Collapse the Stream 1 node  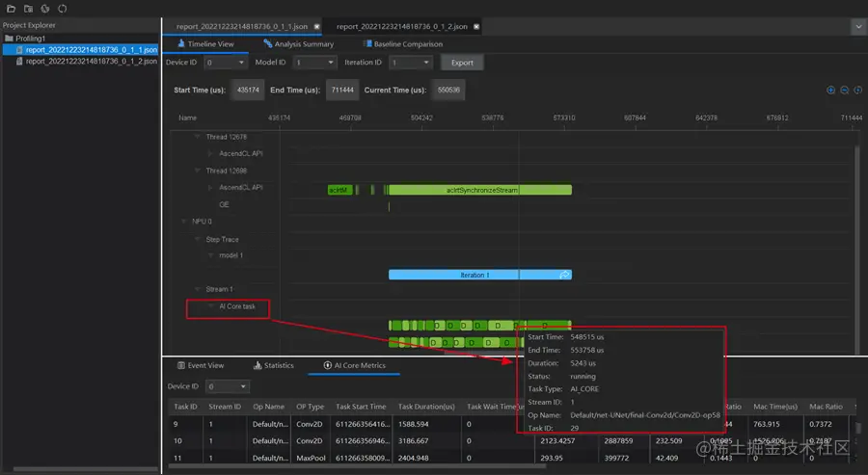(x=197, y=289)
